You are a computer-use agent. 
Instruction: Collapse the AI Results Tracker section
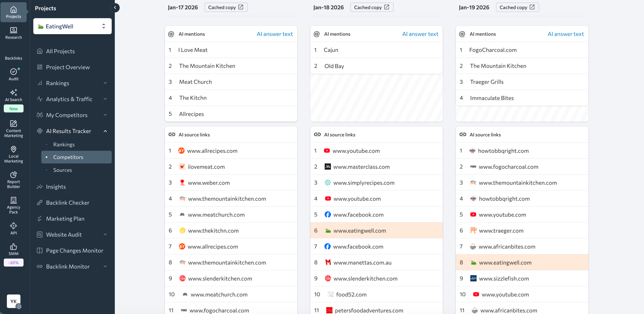coord(105,131)
